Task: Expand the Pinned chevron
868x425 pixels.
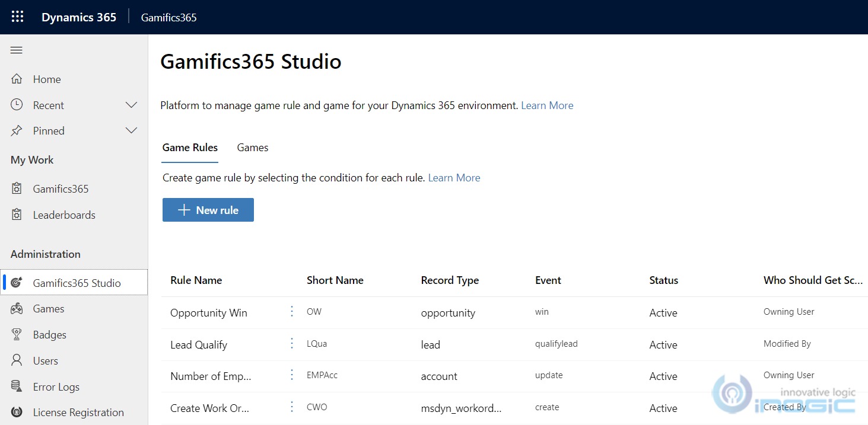Action: click(132, 130)
